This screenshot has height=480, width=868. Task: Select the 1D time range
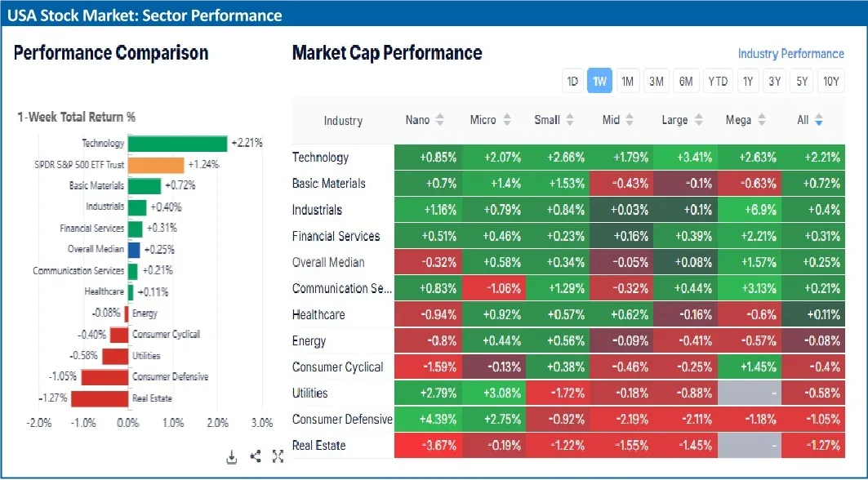(x=572, y=81)
